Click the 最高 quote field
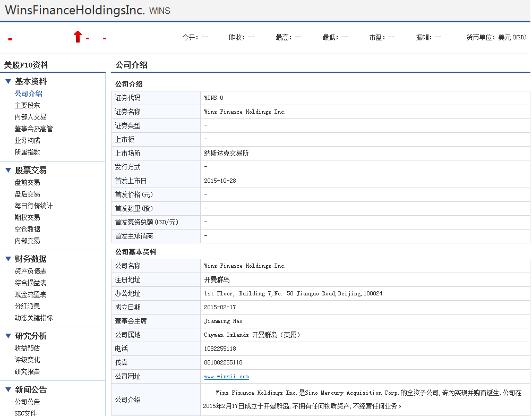 288,37
